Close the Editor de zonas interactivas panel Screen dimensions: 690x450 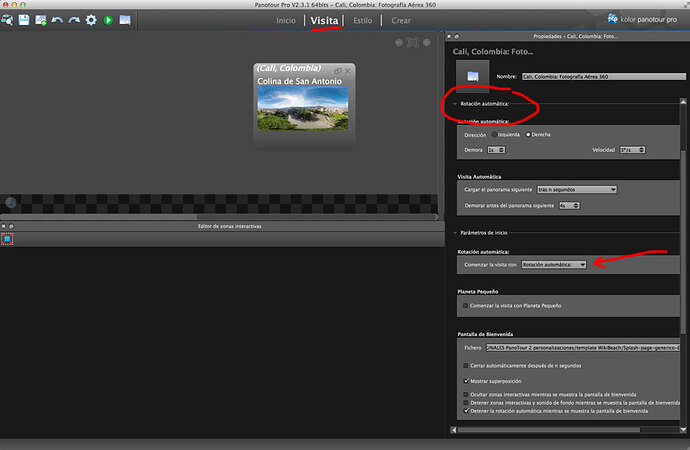[x=4, y=226]
